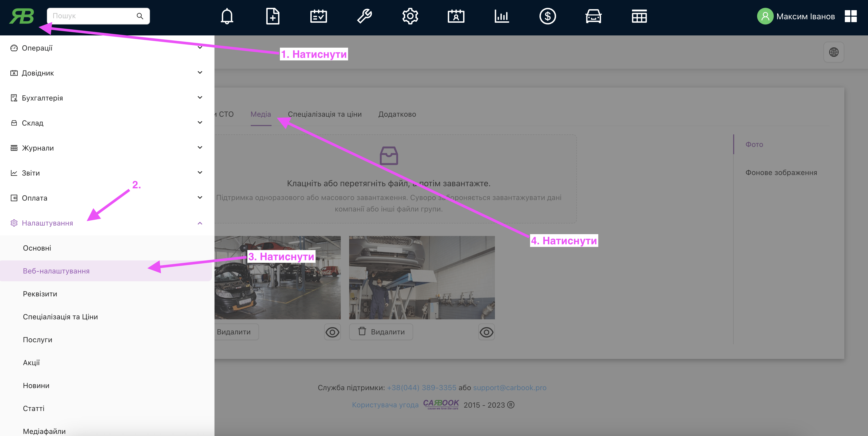Click the Пошук search input field
Screen dimensions: 868x436
[93, 16]
